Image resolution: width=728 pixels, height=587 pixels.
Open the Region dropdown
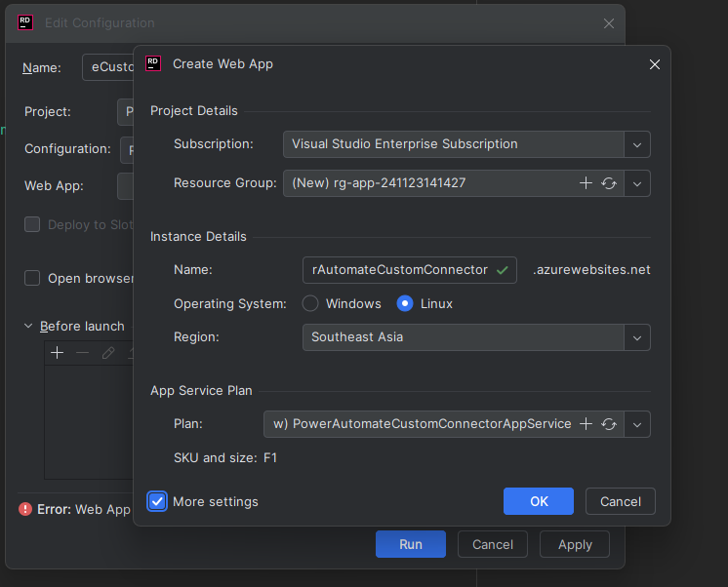(x=637, y=337)
